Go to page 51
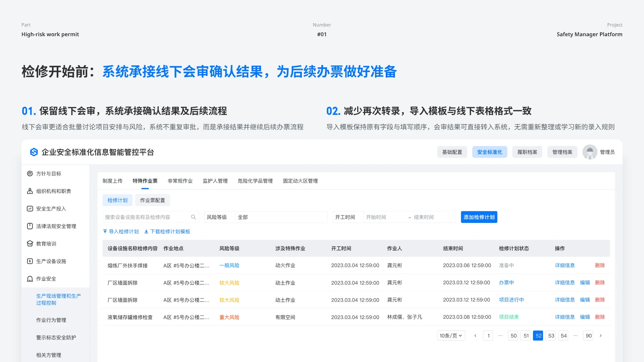The image size is (644, 362). (x=526, y=336)
